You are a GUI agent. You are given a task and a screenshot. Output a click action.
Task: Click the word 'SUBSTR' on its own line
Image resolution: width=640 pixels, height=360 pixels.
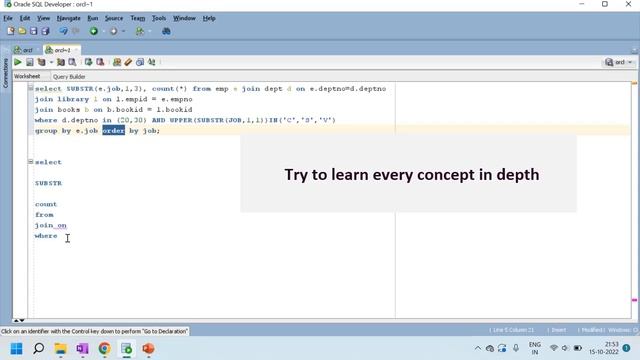48,183
